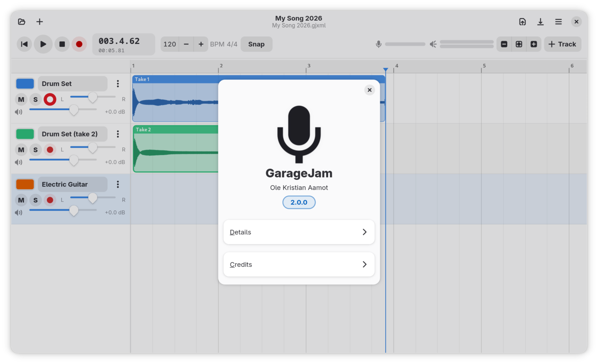598x364 pixels.
Task: Change the Drum Set blue track color
Action: pyautogui.click(x=25, y=84)
